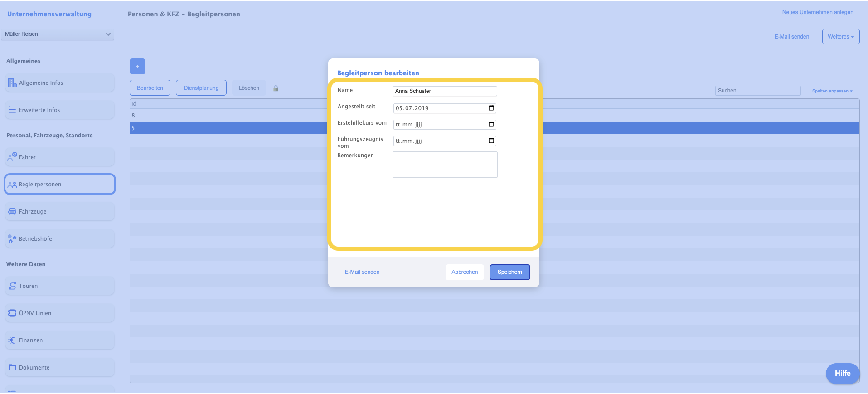Go to Allgemeine Infos section
Screen dimensions: 868x394
click(x=41, y=83)
